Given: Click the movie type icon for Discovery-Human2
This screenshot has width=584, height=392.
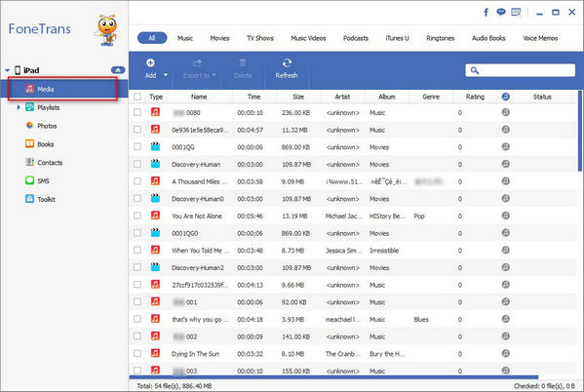Looking at the screenshot, I should (155, 267).
